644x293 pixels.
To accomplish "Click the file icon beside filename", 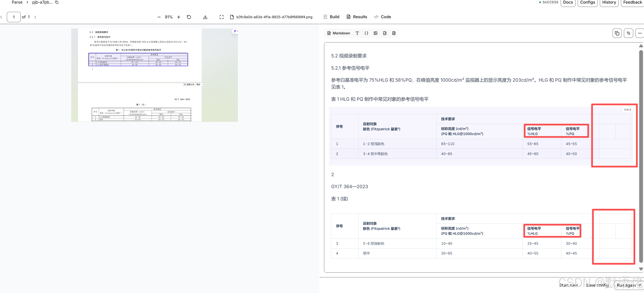I will coord(232,17).
